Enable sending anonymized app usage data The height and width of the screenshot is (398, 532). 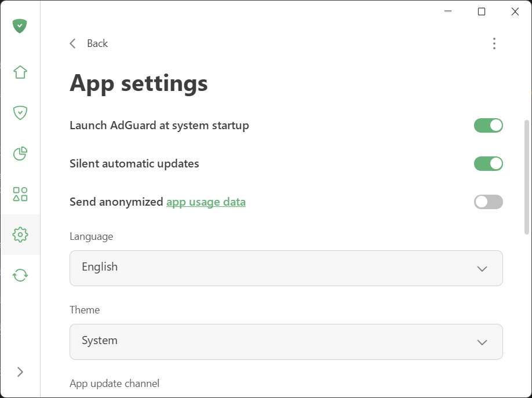click(x=488, y=202)
